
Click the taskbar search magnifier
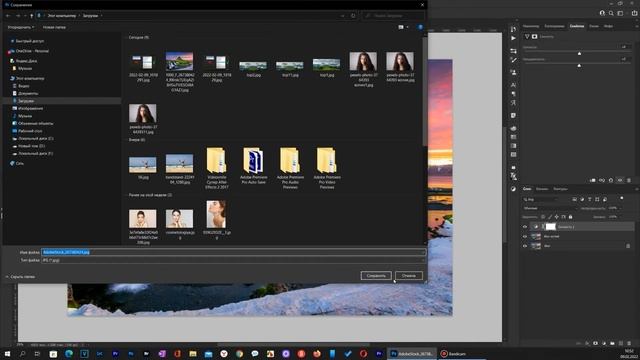coord(22,353)
